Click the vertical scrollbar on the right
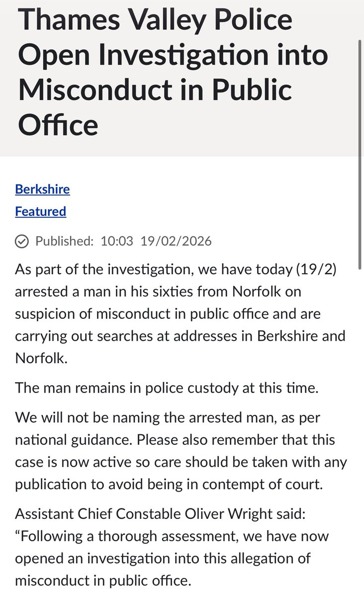 coord(360,149)
